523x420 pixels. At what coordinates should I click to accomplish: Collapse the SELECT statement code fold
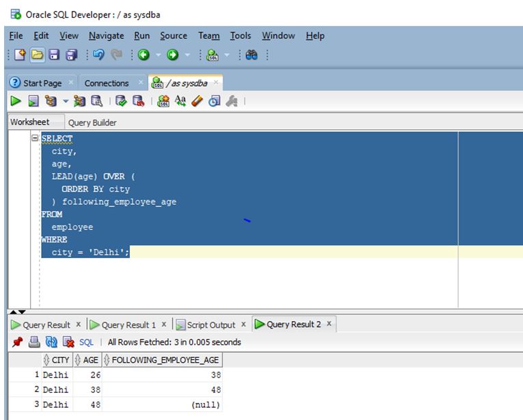[x=35, y=139]
